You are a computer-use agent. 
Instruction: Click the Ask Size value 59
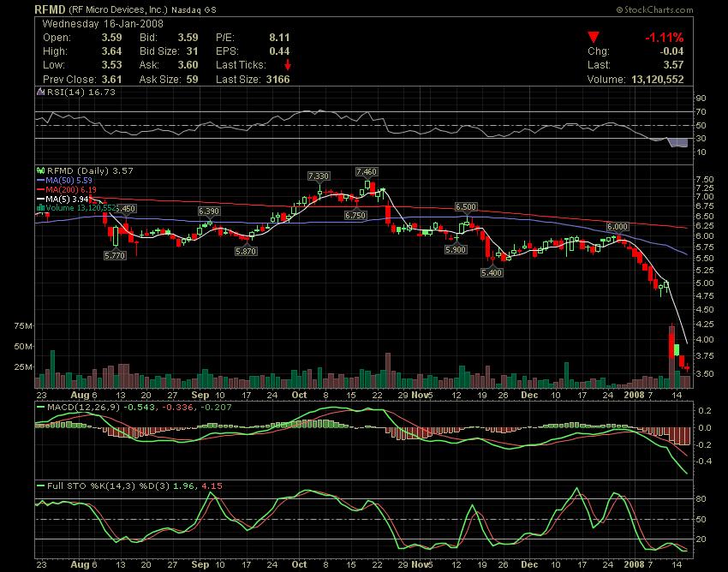pyautogui.click(x=192, y=80)
